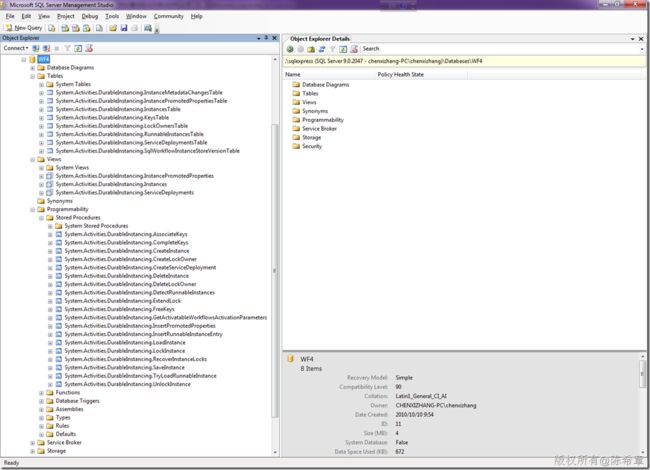Select the Object Explorer Details tab
Image resolution: width=650 pixels, height=470 pixels.
(320, 39)
